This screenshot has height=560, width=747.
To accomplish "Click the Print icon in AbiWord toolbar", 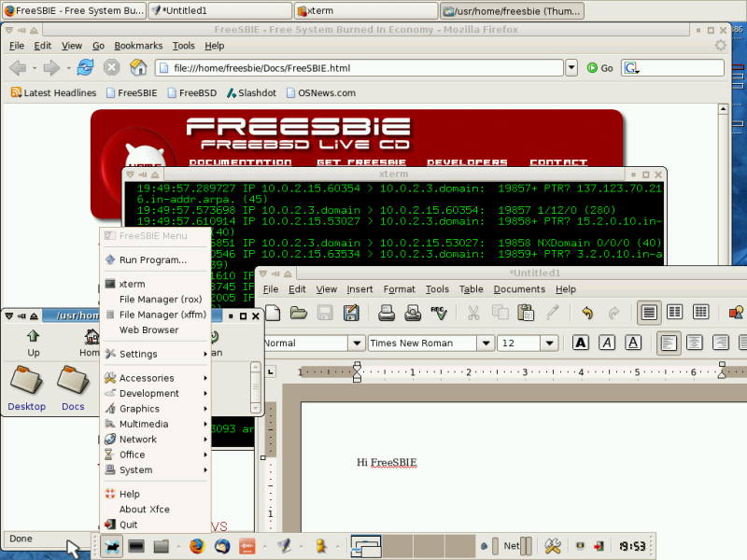I will click(386, 313).
